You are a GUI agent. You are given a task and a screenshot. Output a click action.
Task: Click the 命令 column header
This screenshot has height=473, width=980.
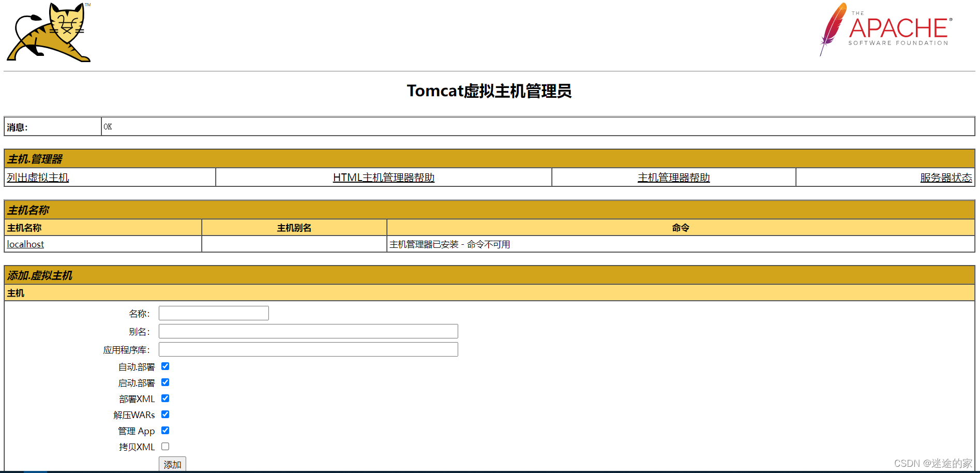[681, 228]
